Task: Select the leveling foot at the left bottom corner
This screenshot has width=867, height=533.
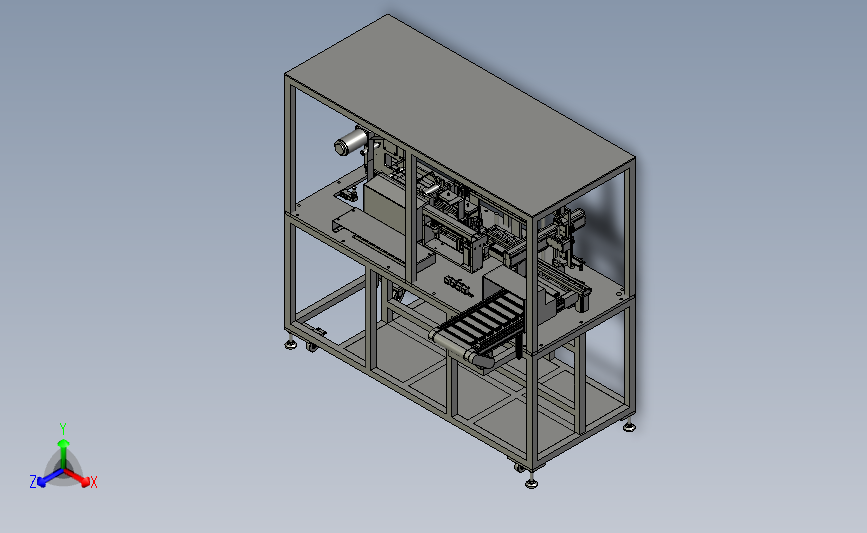Action: 291,344
